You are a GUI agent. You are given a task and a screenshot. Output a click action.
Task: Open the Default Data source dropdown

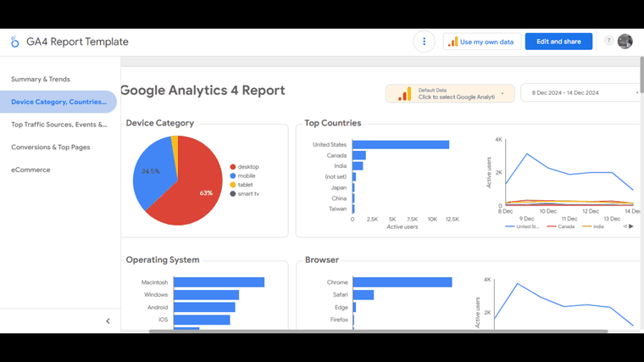450,93
